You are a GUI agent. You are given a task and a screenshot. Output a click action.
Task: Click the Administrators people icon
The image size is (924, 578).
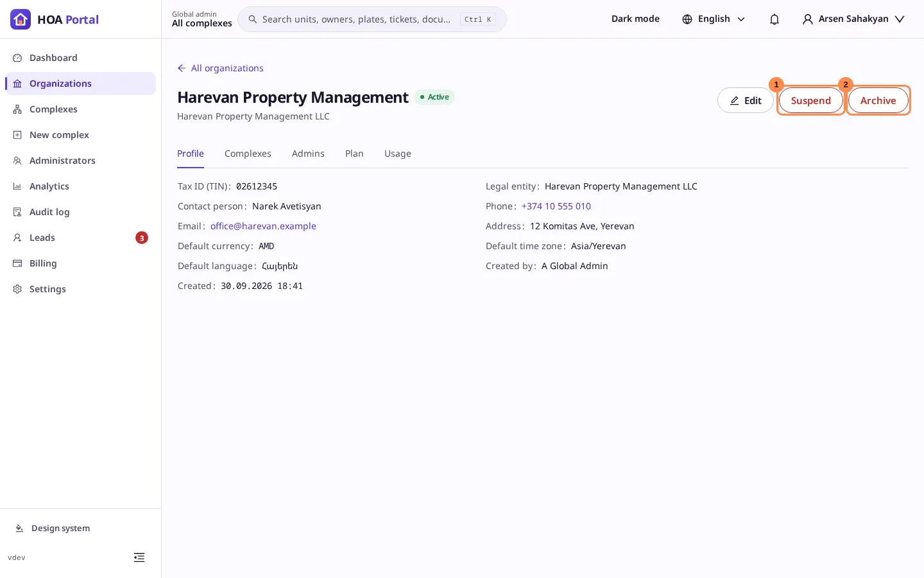17,161
